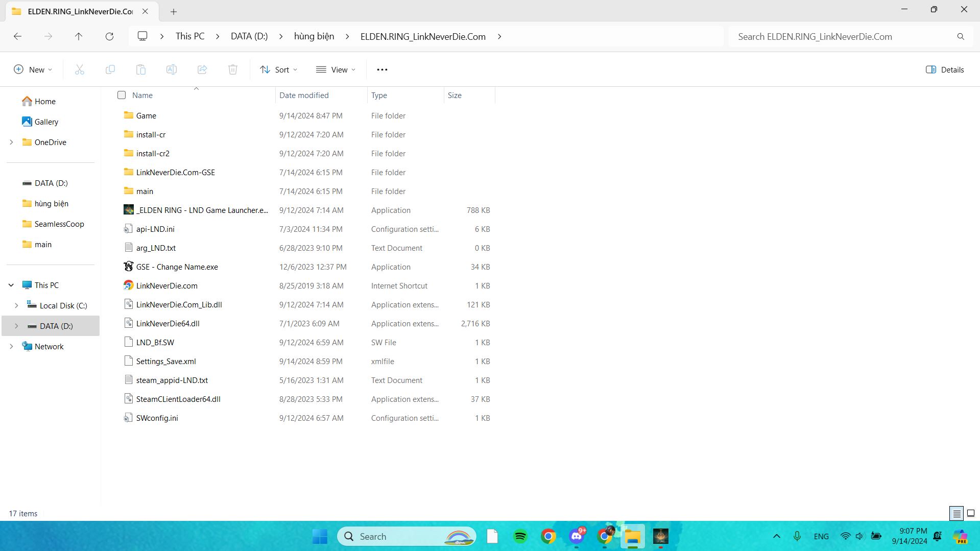Viewport: 980px width, 551px height.
Task: Open the See more three-dots menu
Action: tap(382, 69)
